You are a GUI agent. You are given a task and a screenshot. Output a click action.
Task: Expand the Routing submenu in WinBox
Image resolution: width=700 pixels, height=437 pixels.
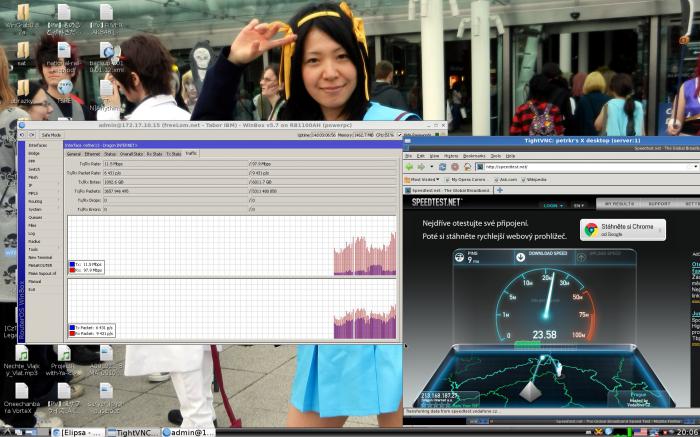pos(35,202)
